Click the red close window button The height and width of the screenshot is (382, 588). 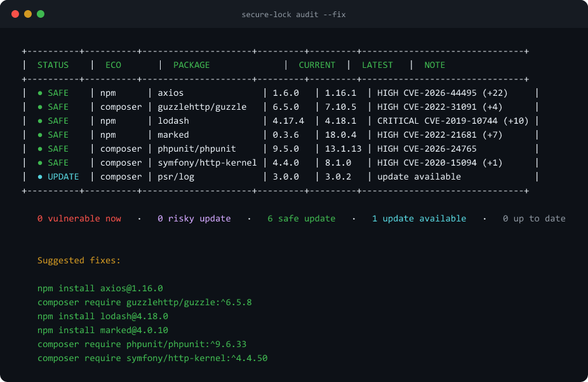pyautogui.click(x=15, y=14)
